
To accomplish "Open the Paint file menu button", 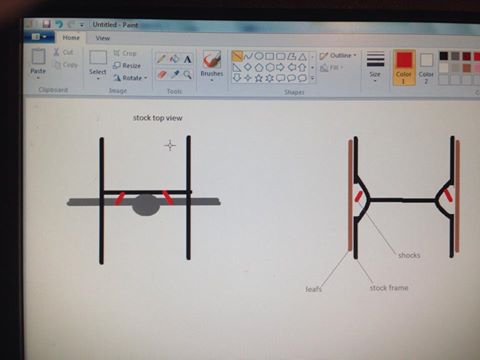I will click(39, 37).
